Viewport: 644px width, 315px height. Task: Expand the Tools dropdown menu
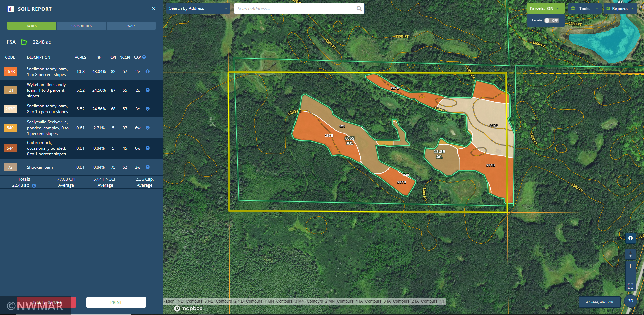click(585, 9)
